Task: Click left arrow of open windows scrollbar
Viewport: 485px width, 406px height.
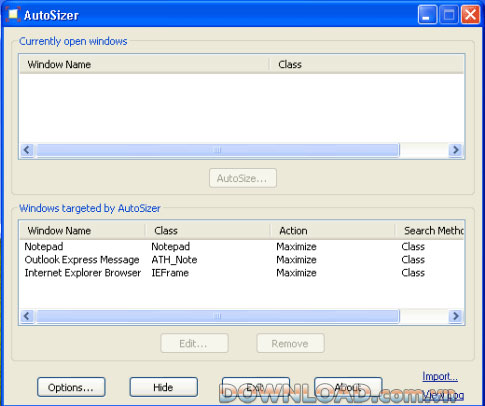Action: point(27,150)
